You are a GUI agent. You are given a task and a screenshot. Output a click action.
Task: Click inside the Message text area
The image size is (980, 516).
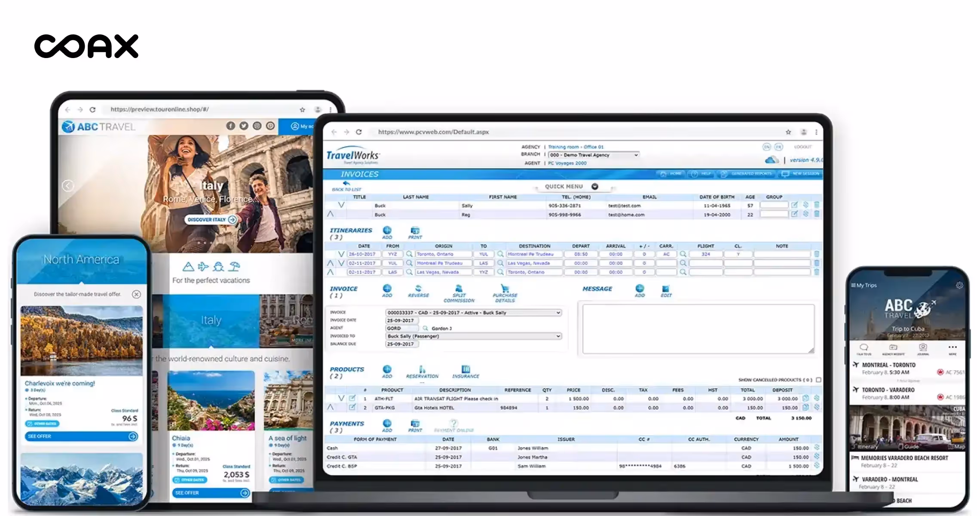698,329
